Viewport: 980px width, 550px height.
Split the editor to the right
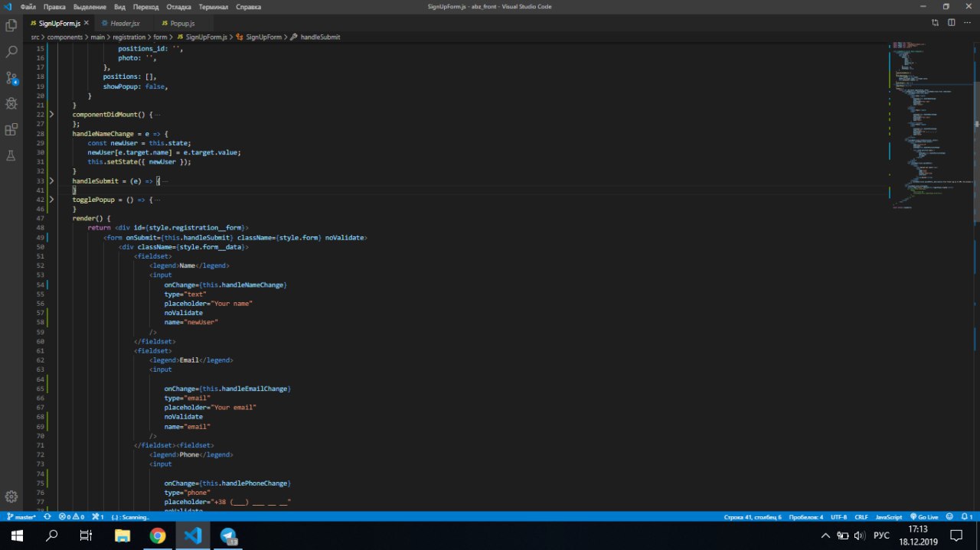tap(952, 24)
